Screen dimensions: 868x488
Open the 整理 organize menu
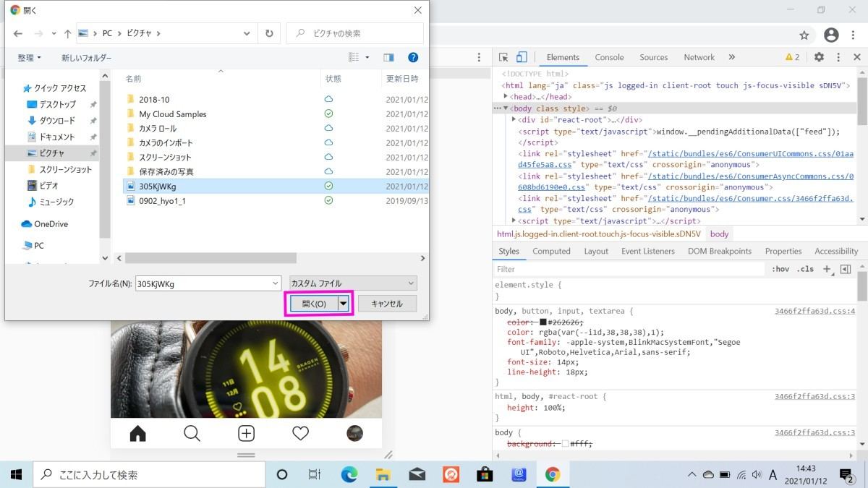[30, 57]
